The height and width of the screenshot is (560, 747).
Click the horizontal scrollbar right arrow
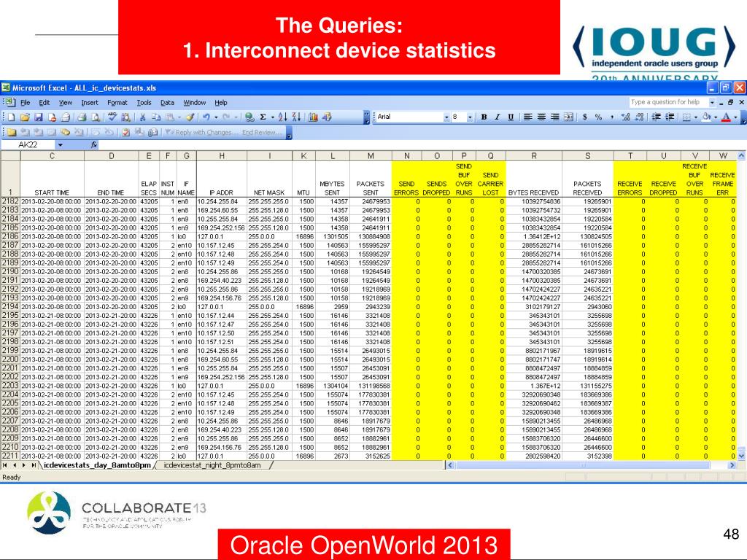732,465
